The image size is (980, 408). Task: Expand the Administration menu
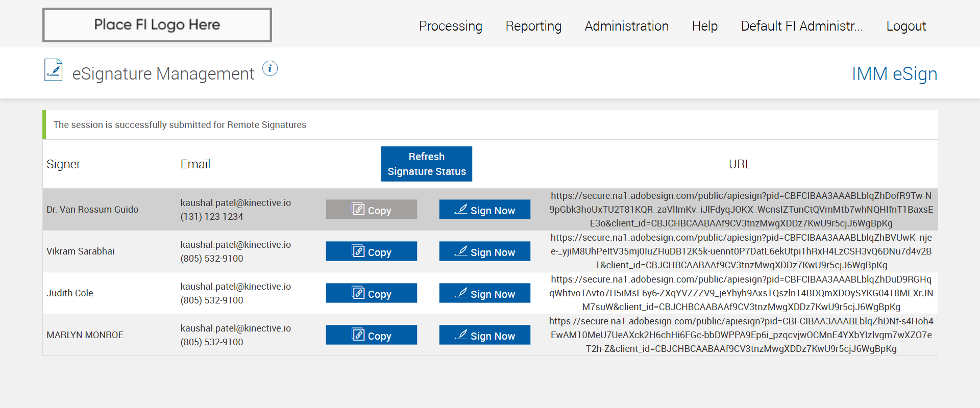click(626, 26)
